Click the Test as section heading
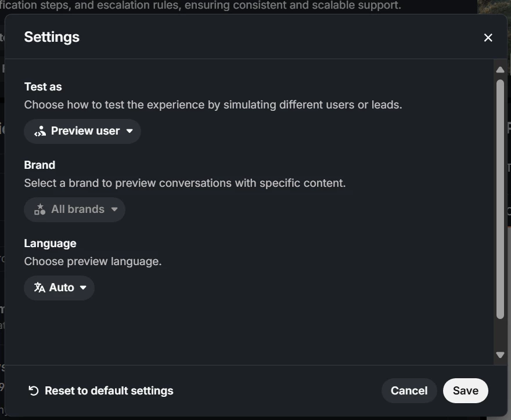Image resolution: width=511 pixels, height=420 pixels. pyautogui.click(x=43, y=87)
